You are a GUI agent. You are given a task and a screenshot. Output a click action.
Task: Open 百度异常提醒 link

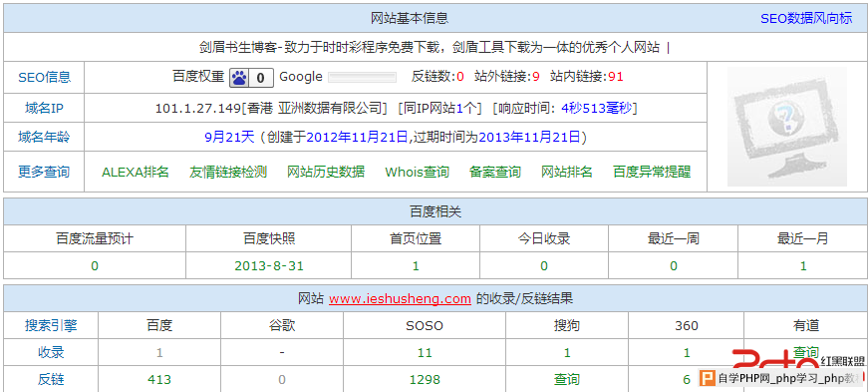pos(652,172)
